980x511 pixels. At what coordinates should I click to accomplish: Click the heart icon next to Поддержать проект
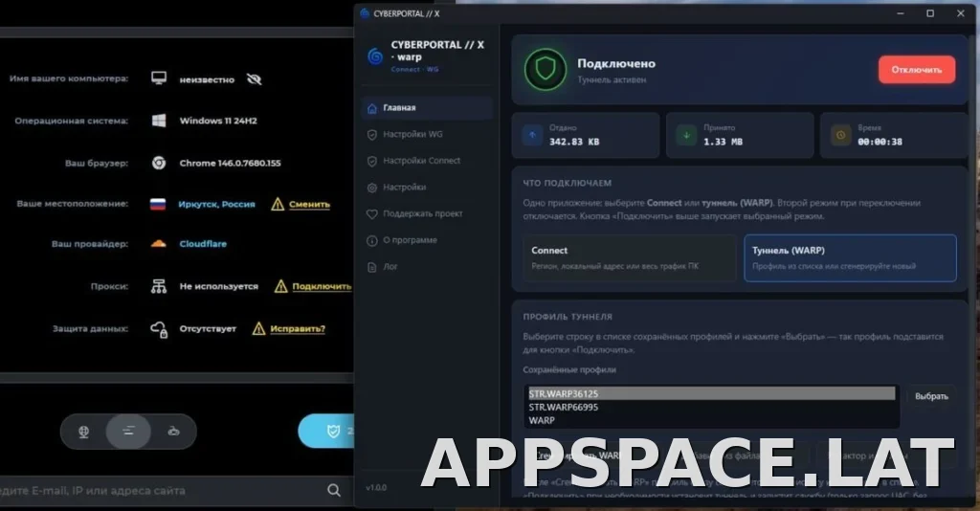(372, 214)
